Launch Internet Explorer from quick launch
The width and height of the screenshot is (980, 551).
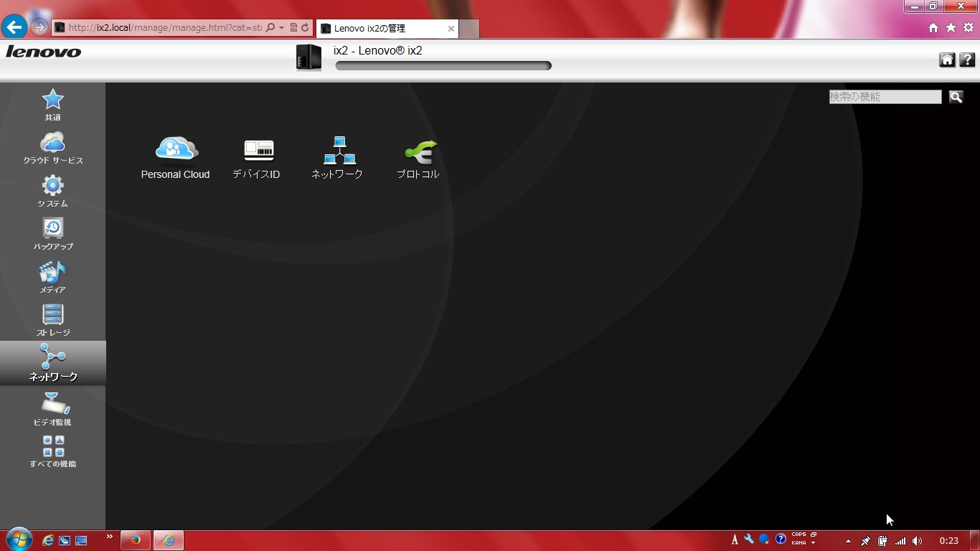pyautogui.click(x=48, y=540)
